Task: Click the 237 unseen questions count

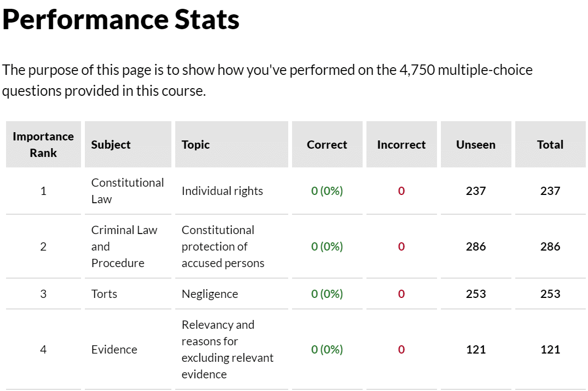Action: point(476,191)
